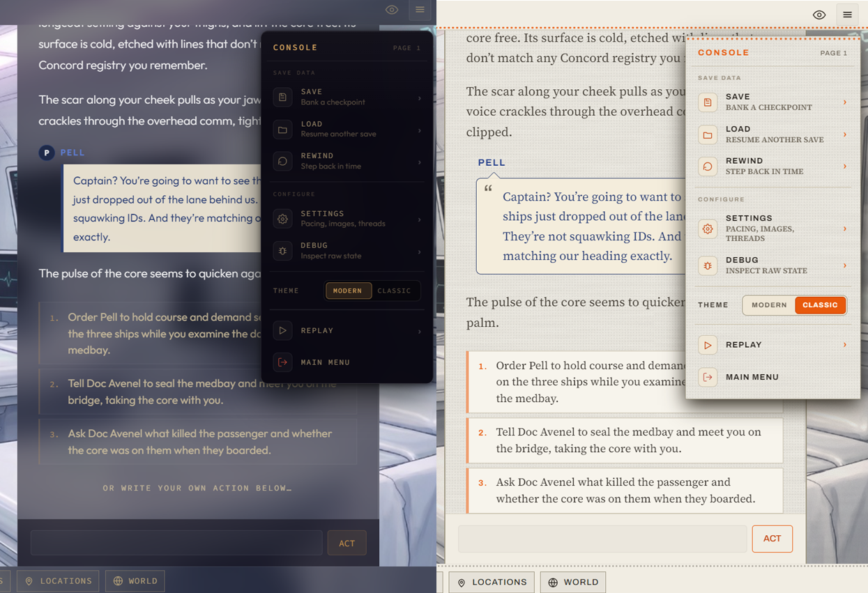Click the Rewind icon in the light console

pyautogui.click(x=708, y=167)
